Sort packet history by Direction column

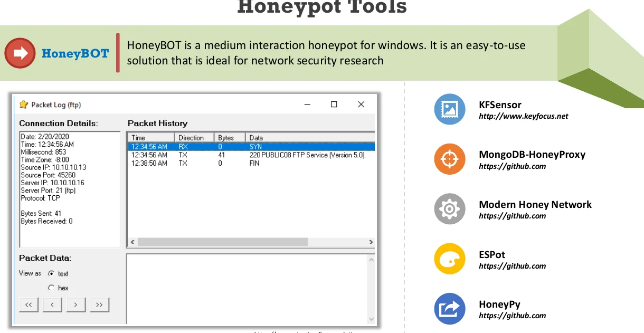click(194, 138)
